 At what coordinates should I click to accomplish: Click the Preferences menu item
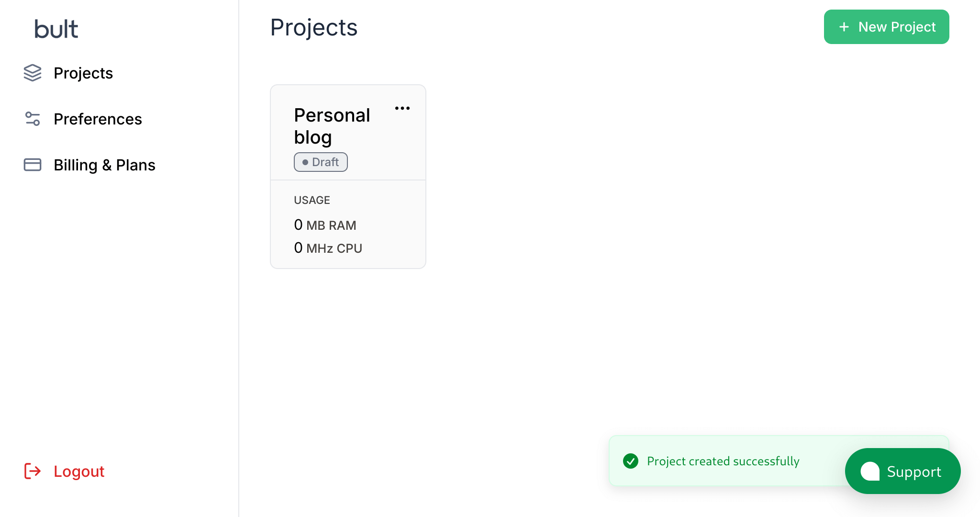pyautogui.click(x=98, y=119)
